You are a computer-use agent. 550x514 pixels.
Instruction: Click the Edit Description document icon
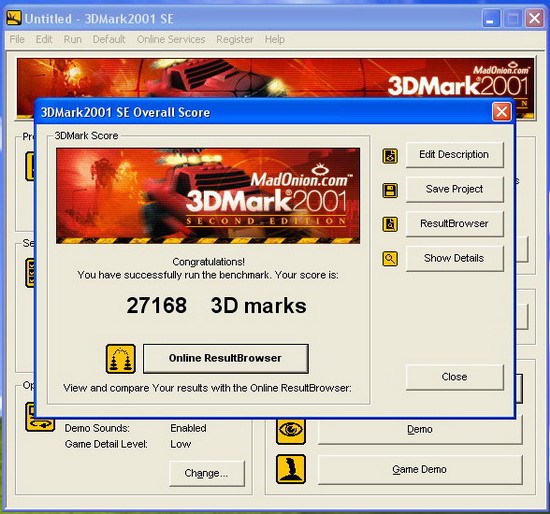[390, 156]
